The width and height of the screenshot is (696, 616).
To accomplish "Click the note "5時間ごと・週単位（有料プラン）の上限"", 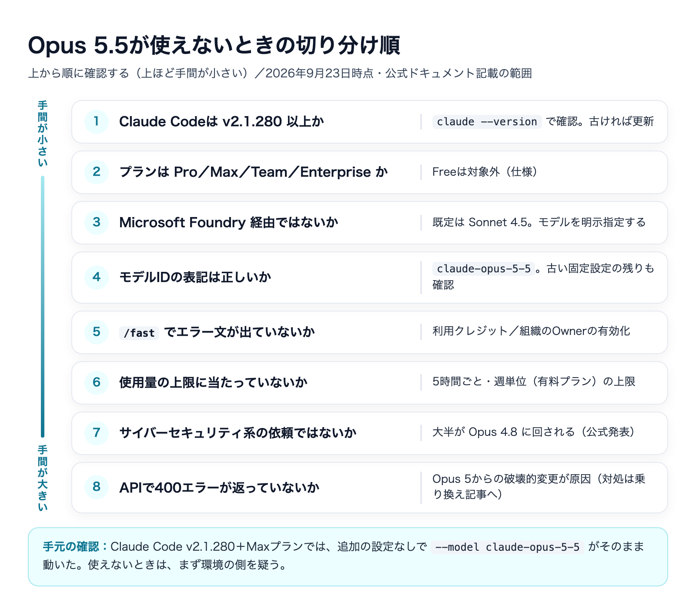I will 534,382.
